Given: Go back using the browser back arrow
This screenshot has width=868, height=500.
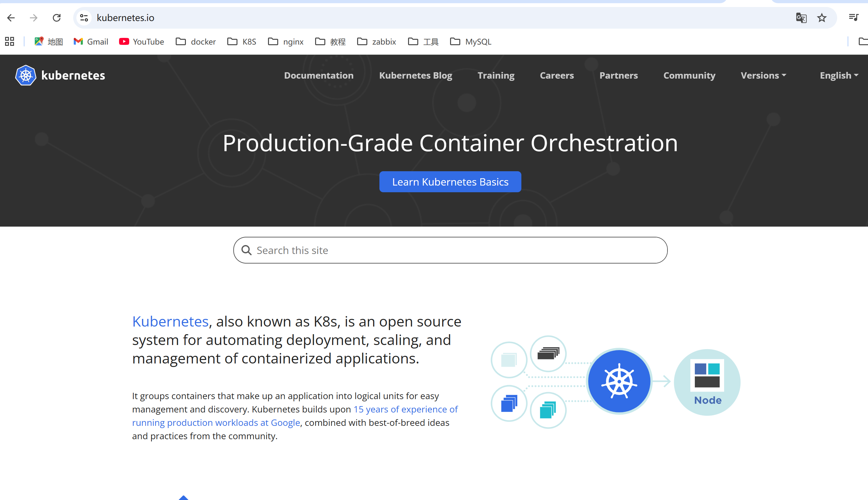Looking at the screenshot, I should (11, 18).
